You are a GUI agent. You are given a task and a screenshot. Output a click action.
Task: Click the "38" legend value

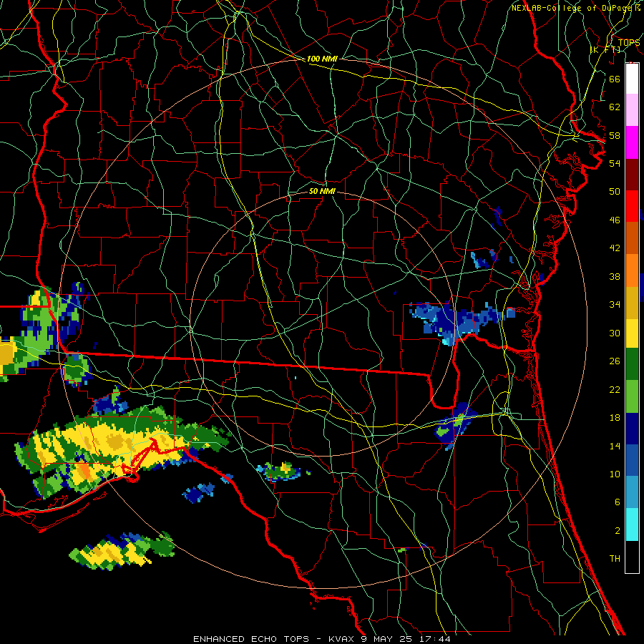tap(615, 277)
